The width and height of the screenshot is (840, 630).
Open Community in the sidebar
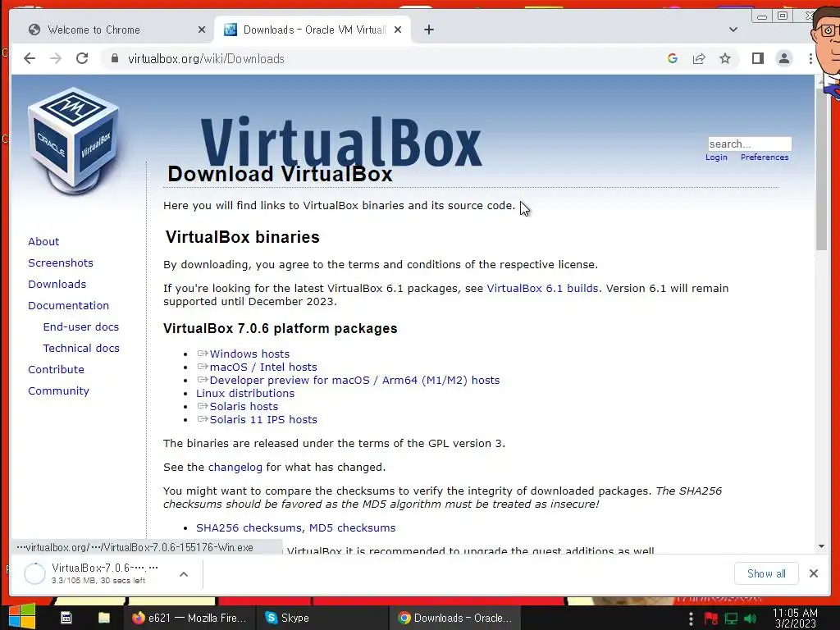pos(58,391)
